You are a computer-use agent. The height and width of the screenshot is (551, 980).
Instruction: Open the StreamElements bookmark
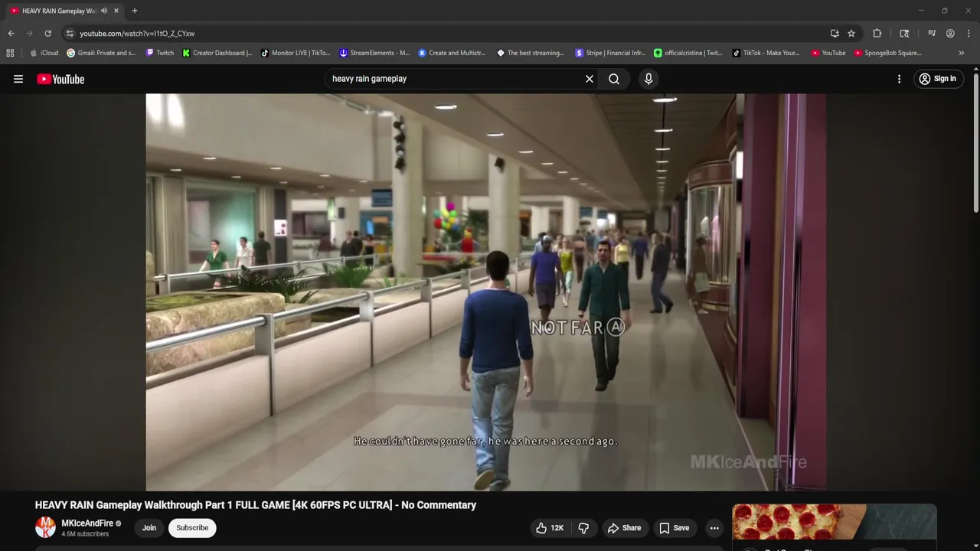pos(374,53)
